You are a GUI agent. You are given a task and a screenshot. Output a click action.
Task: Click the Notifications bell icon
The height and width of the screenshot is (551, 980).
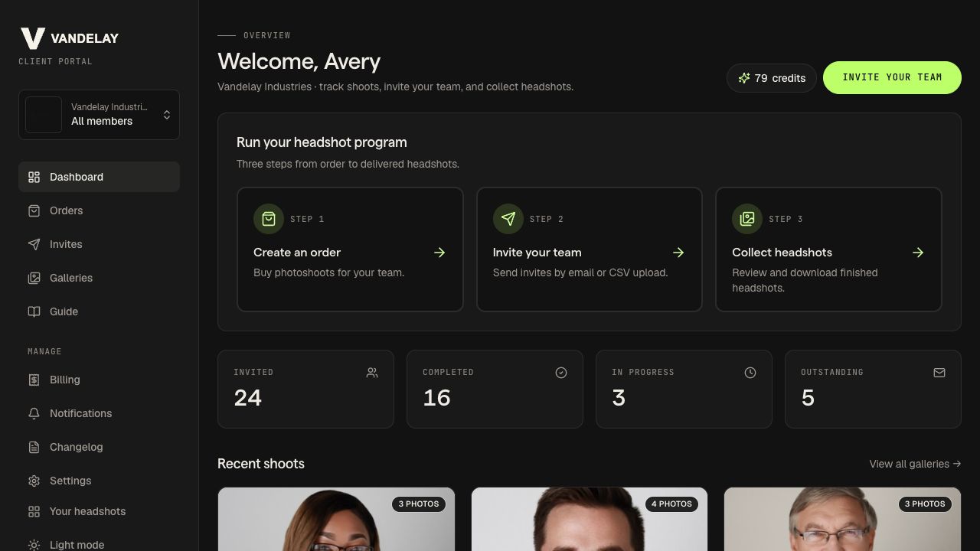34,413
